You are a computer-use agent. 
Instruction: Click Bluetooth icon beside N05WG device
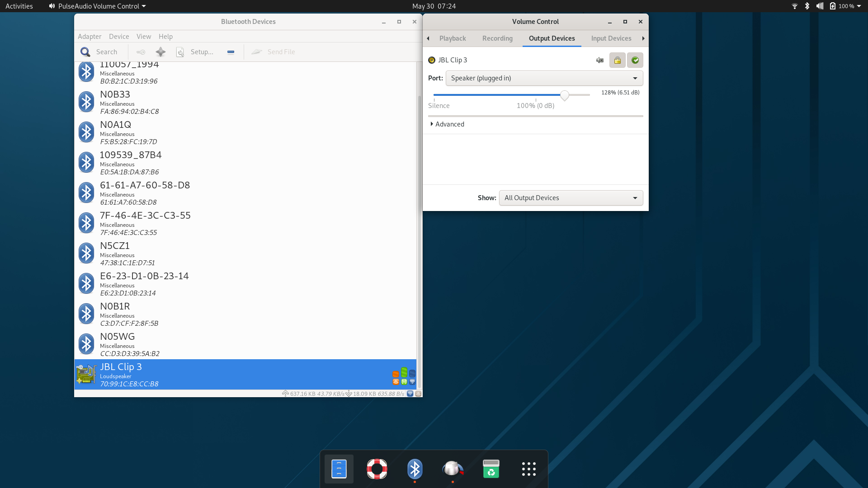(x=86, y=344)
